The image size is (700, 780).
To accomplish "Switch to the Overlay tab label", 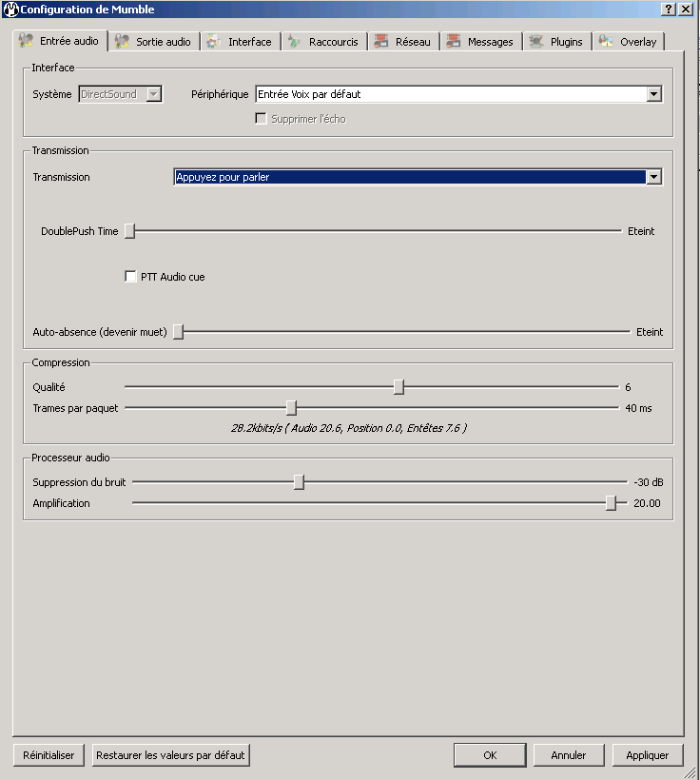I will pyautogui.click(x=638, y=42).
